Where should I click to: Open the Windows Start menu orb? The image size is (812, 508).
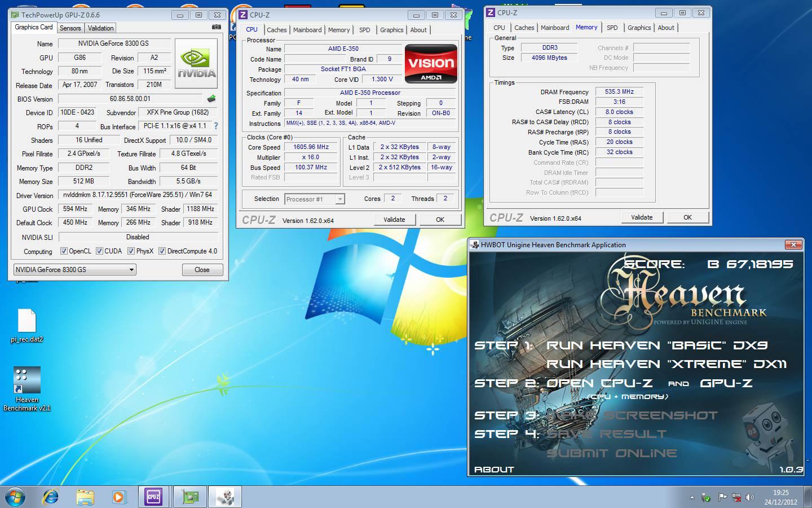pyautogui.click(x=15, y=497)
